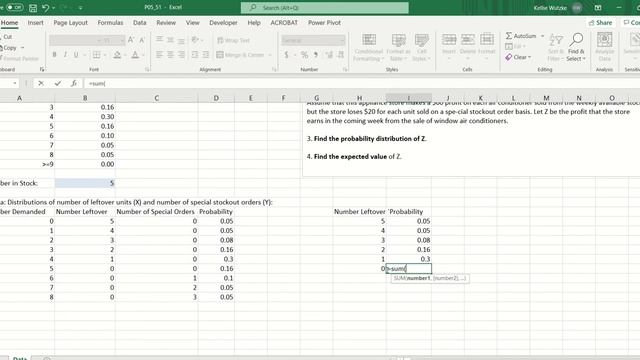Click the Insert Function fx icon
The width and height of the screenshot is (640, 360).
tap(74, 83)
